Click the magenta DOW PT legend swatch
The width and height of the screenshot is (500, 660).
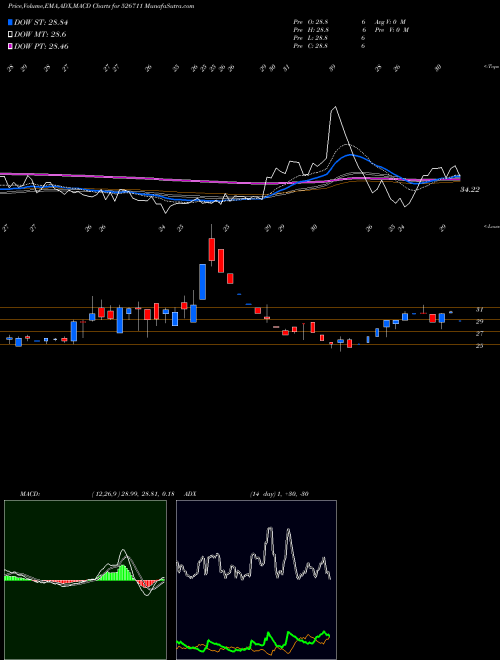(x=10, y=46)
